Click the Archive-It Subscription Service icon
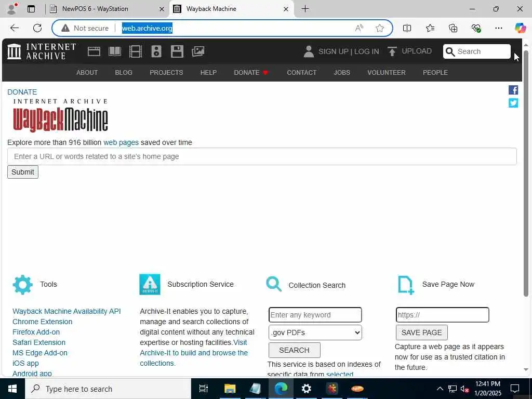This screenshot has height=399, width=532. click(x=150, y=285)
